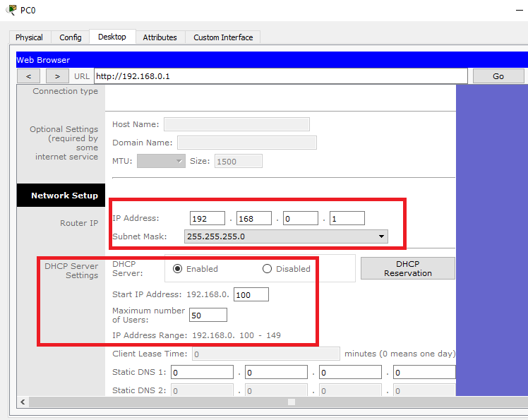This screenshot has height=420, width=528.
Task: Click the Client Lease Time field
Action: tap(266, 354)
